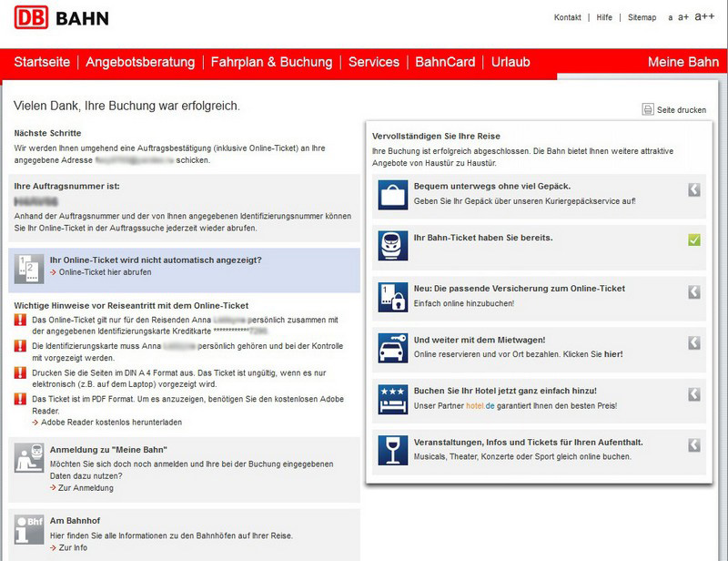
Task: Click 'Und weiter mit dem Mietwagen!' heading
Action: [x=480, y=340]
